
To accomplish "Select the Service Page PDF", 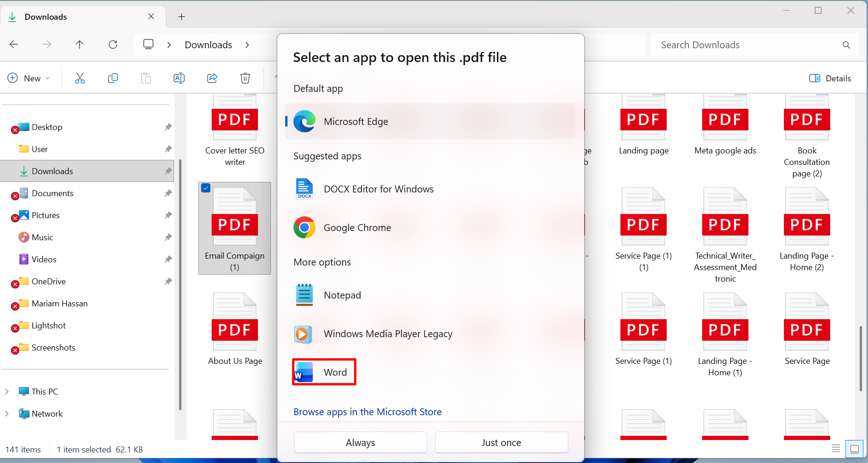I will [807, 329].
